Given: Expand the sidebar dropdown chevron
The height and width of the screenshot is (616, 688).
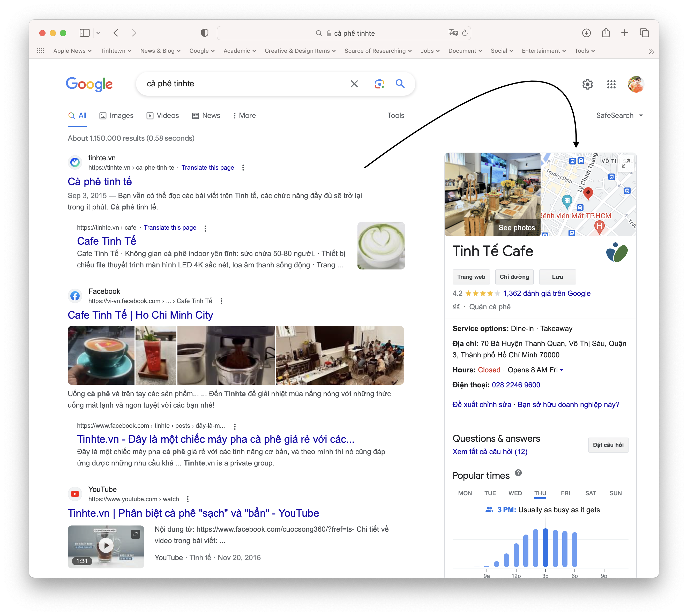Looking at the screenshot, I should 98,33.
